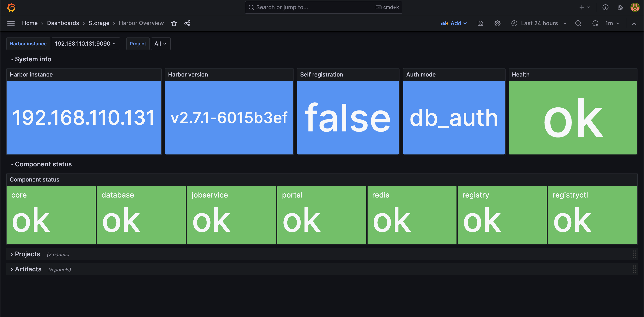Click the v2.7.1-6015b3ef version value
The image size is (644, 317).
(x=229, y=118)
